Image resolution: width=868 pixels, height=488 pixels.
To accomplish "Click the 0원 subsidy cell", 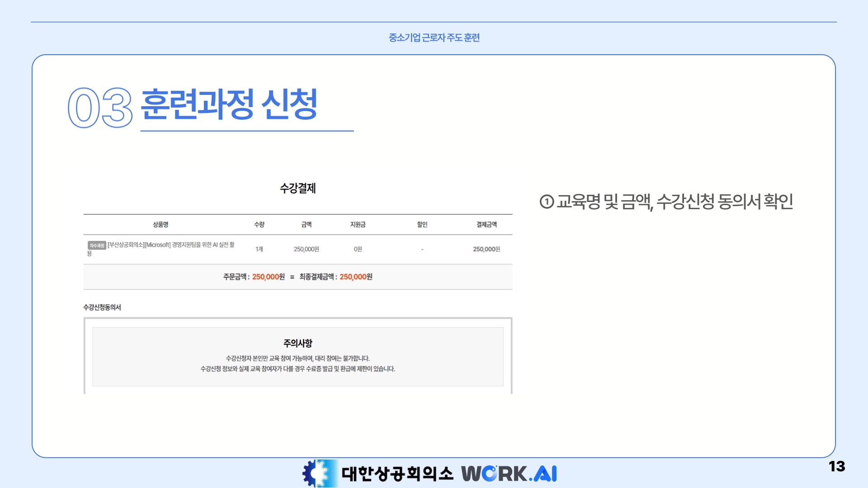I will 358,249.
